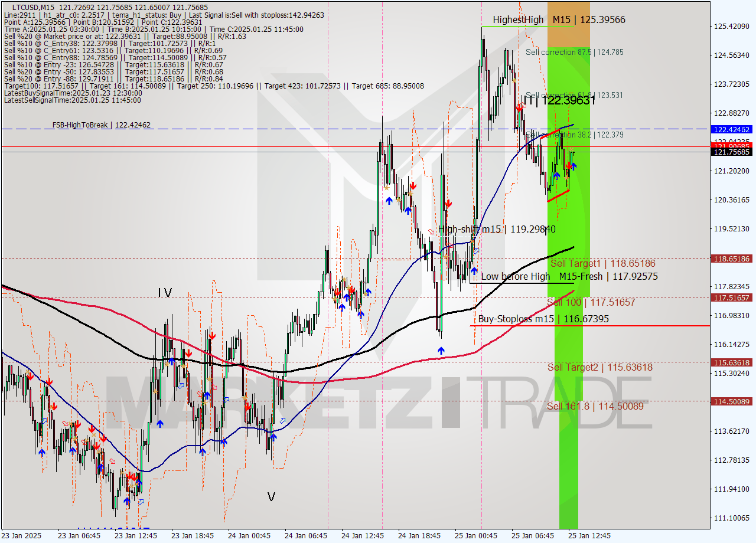Click the LatestSellSignalTime line

pos(73,100)
